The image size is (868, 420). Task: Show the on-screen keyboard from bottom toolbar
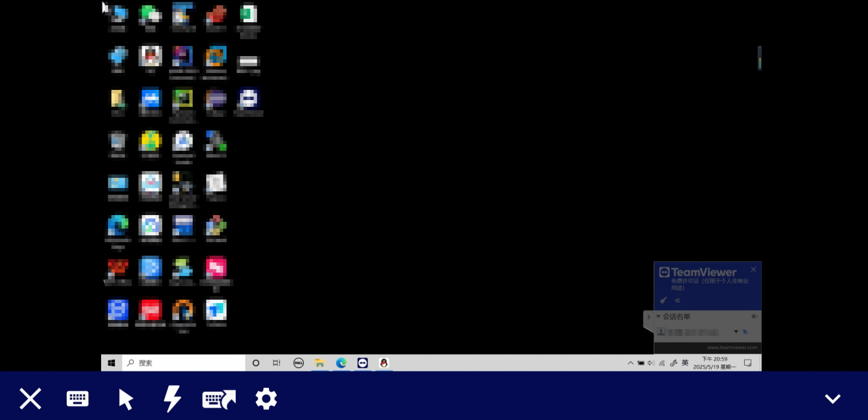click(x=77, y=399)
